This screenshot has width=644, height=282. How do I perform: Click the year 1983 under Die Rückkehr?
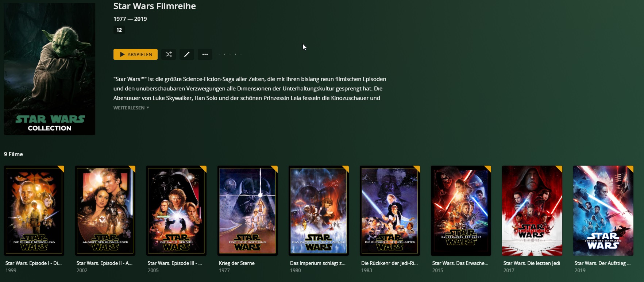click(367, 270)
